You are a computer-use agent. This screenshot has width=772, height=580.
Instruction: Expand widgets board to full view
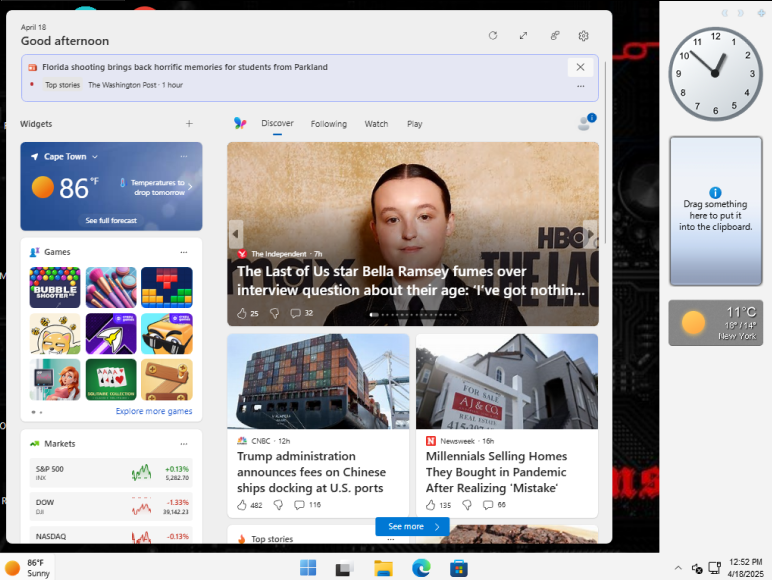[x=523, y=35]
